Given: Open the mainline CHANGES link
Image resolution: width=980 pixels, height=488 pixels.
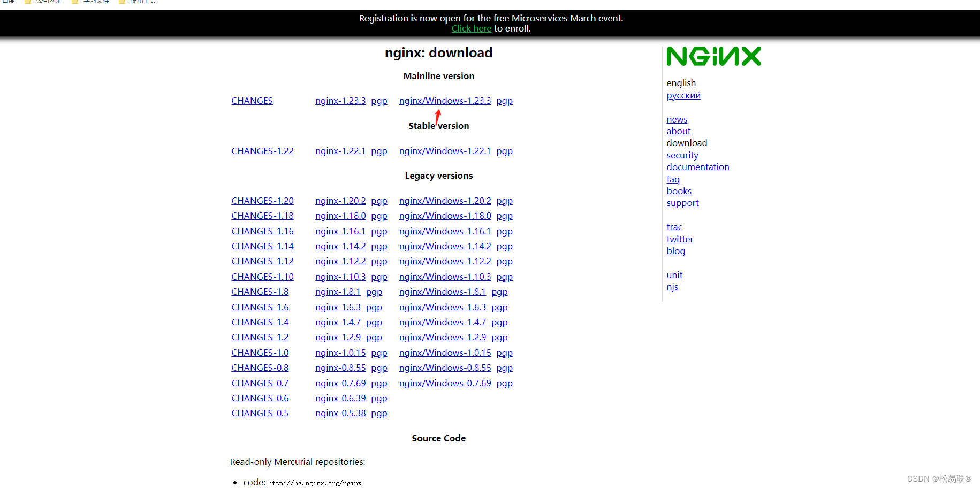Looking at the screenshot, I should pyautogui.click(x=252, y=101).
